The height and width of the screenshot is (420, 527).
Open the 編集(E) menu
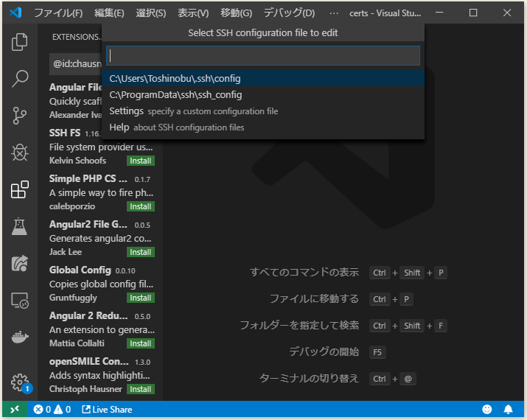click(x=109, y=13)
